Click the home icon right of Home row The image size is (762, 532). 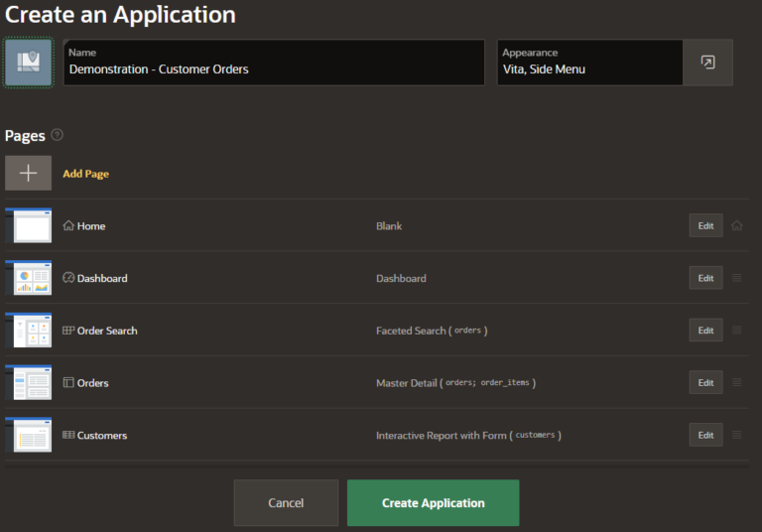(x=736, y=226)
